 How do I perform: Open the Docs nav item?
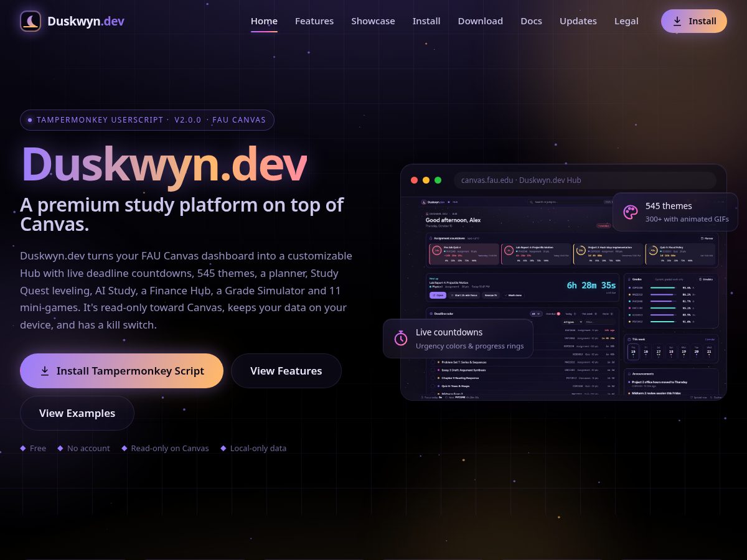coord(531,21)
